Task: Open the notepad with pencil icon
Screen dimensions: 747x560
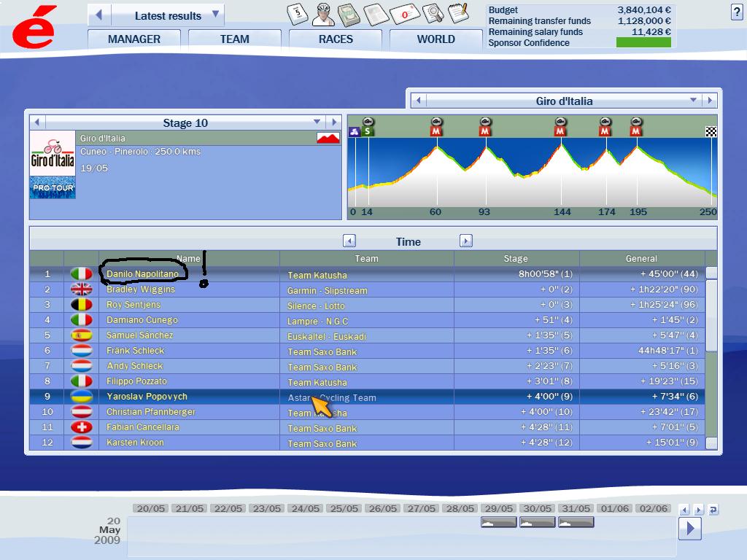Action: [x=457, y=13]
